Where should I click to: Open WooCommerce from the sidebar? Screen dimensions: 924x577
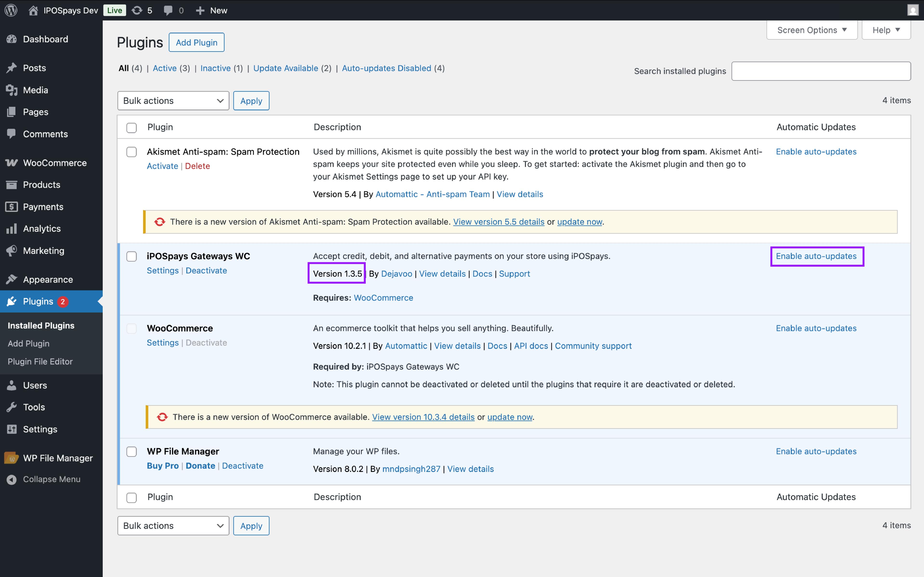[x=55, y=163]
